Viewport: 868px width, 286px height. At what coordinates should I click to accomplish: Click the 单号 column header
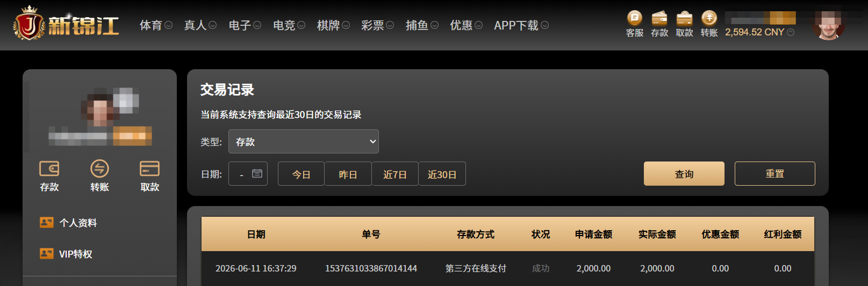[x=371, y=234]
